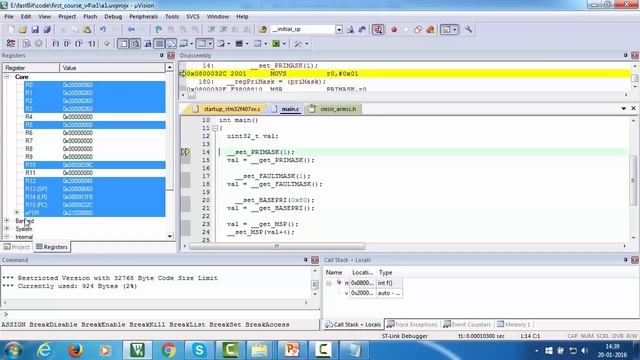Navigate backwards with the blue arrow
This screenshot has width=640, height=360.
click(x=131, y=29)
